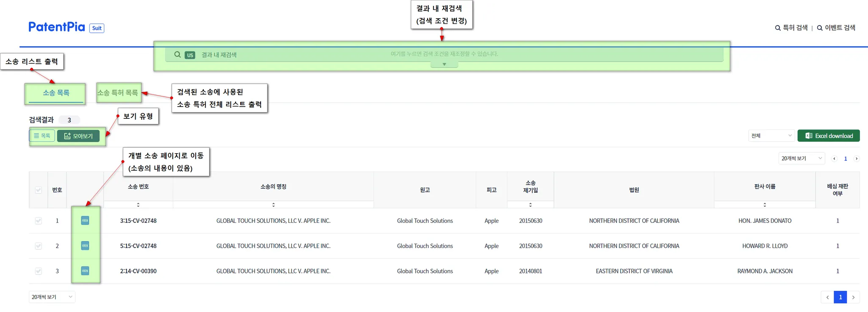Switch to the 소송 특허 목록 tab
Viewport: 868px width, 312px height.
click(118, 93)
